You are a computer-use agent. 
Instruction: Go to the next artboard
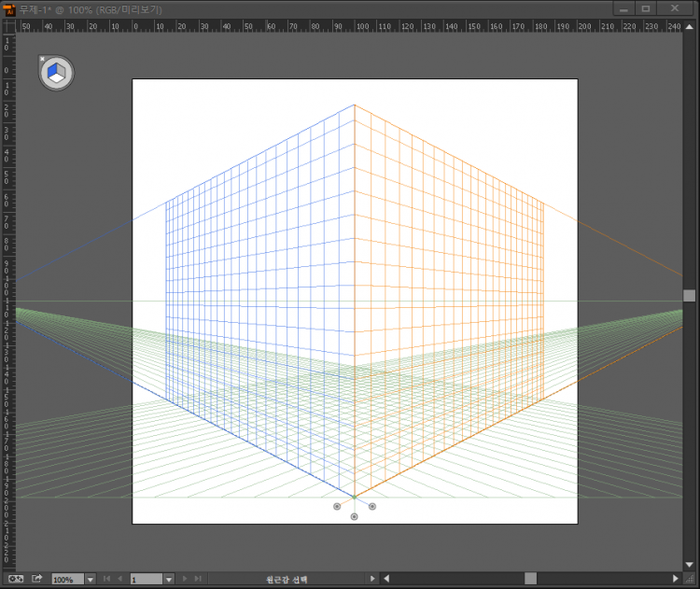(184, 580)
